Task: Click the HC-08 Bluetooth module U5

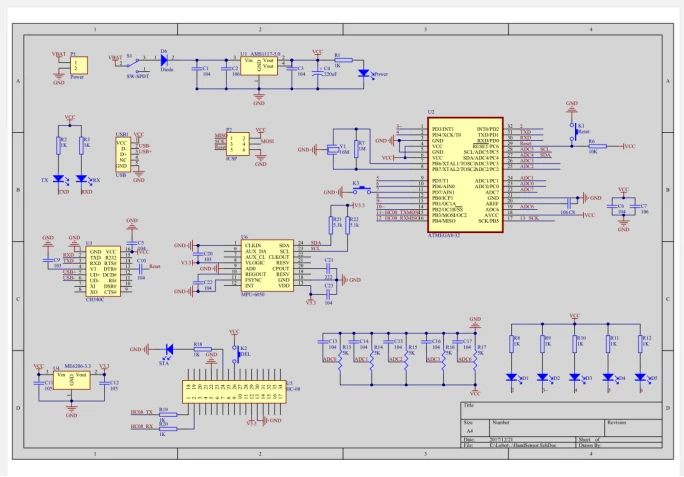Action: coord(234,391)
